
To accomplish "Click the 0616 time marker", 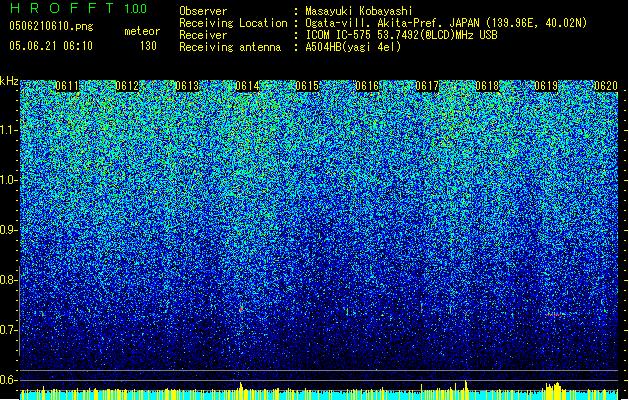I will tap(367, 86).
